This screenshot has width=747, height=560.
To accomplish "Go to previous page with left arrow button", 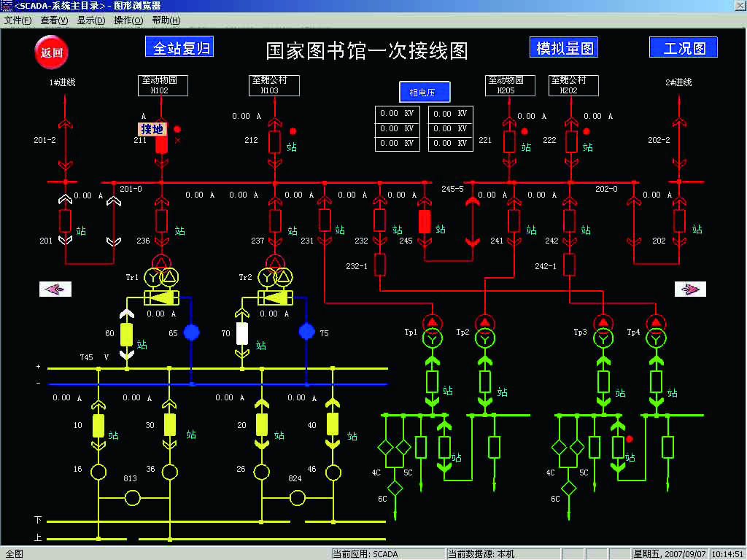I will coord(55,289).
